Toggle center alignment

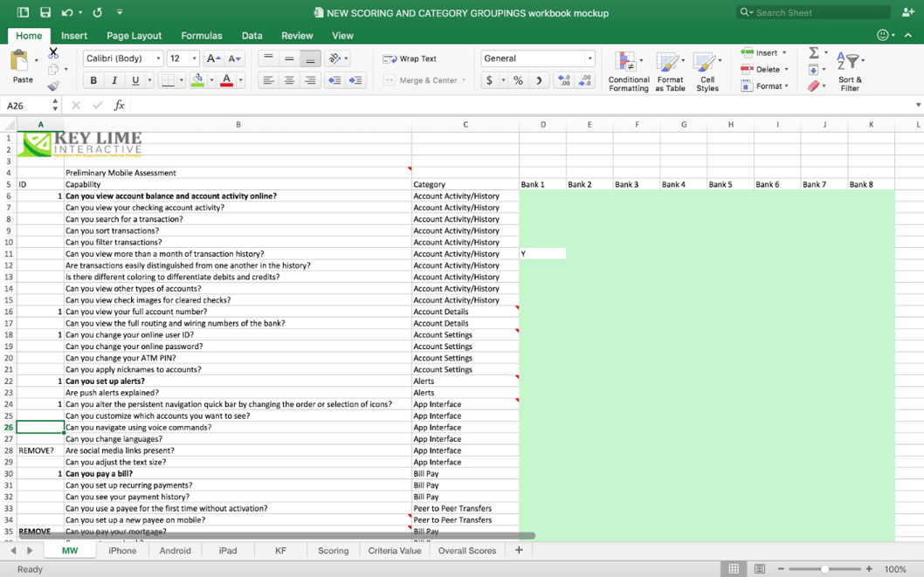pos(289,79)
